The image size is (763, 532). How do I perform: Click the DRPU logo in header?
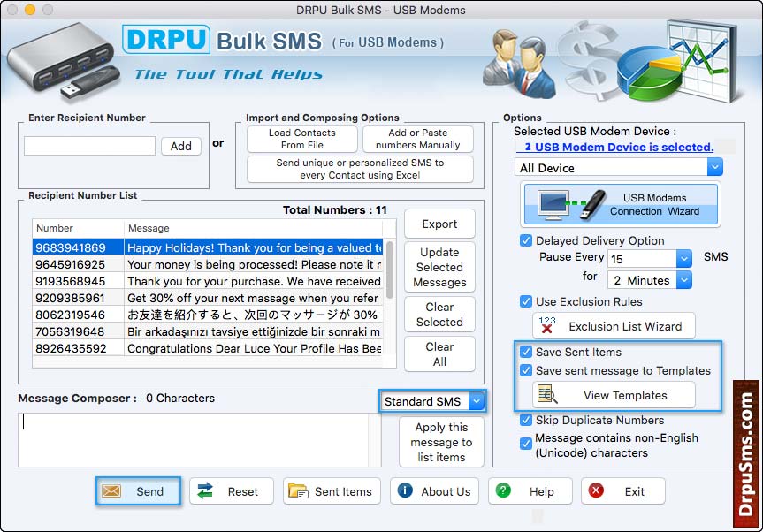coord(166,40)
